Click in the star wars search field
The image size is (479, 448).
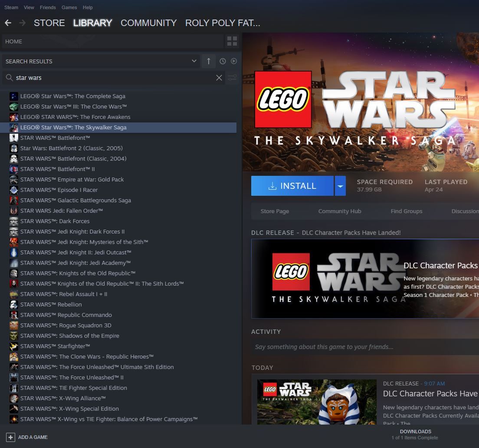click(x=115, y=78)
